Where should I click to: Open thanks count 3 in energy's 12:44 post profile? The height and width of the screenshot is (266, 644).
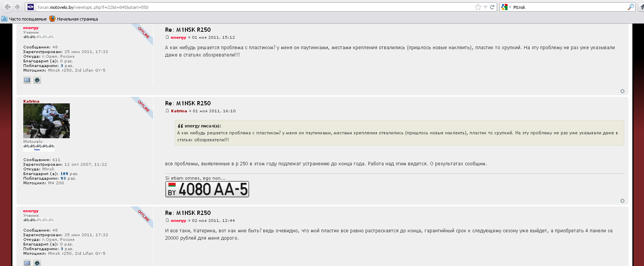[62, 249]
